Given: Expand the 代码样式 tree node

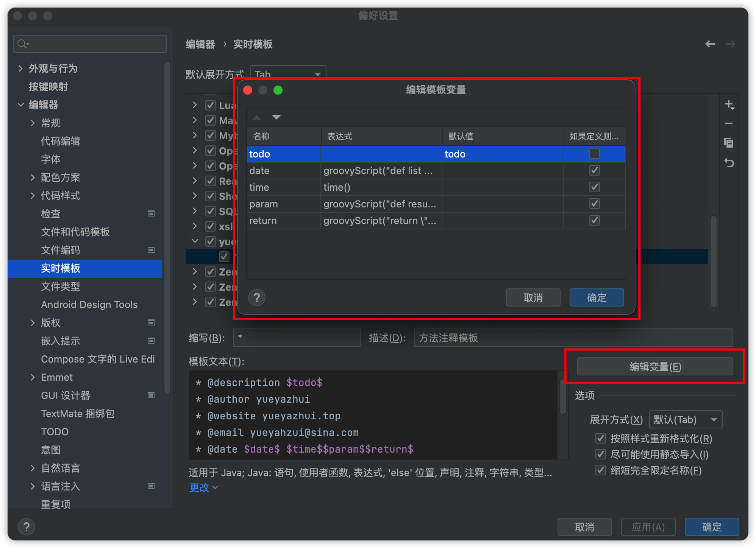Looking at the screenshot, I should click(33, 196).
